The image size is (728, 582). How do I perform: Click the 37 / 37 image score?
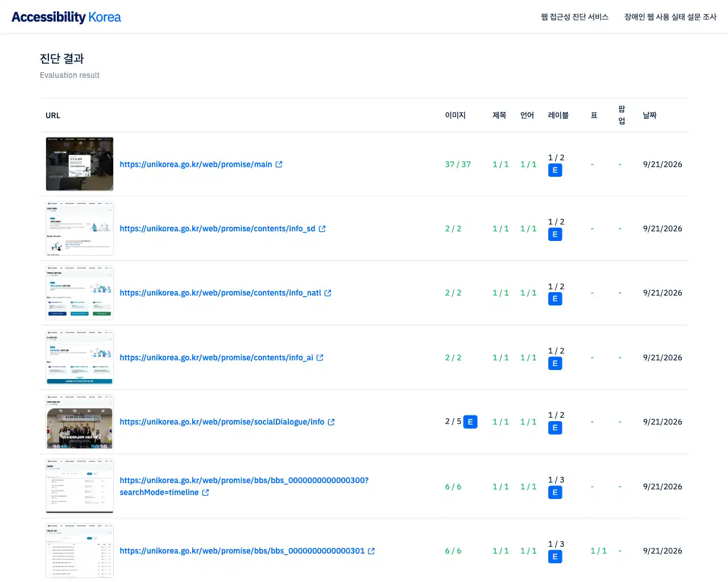click(x=458, y=164)
